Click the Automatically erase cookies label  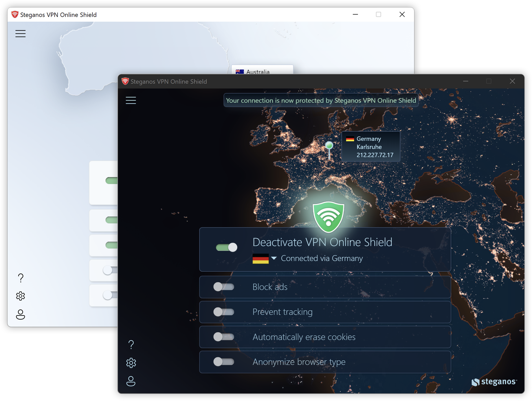click(304, 337)
